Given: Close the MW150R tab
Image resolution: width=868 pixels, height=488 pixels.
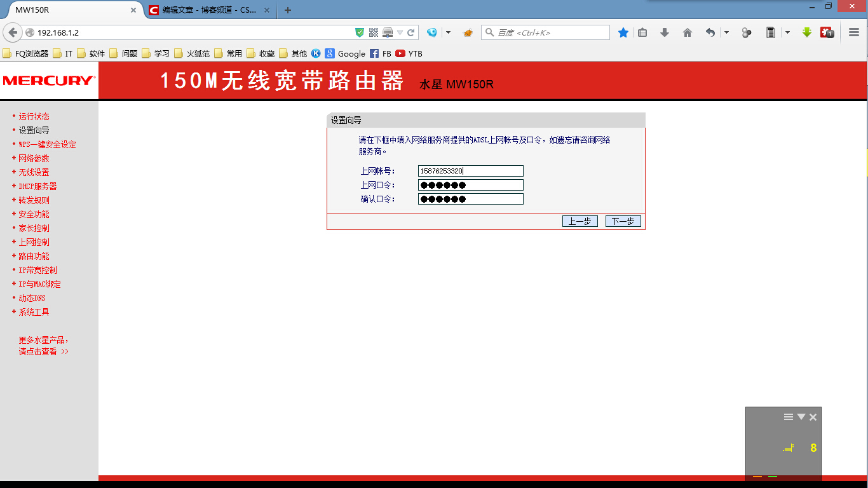Looking at the screenshot, I should (x=133, y=10).
